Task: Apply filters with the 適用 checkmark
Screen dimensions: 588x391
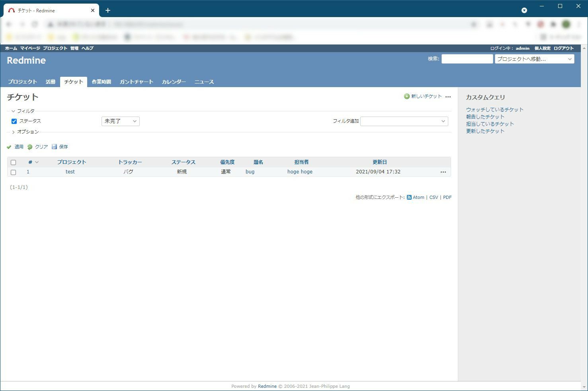Action: [9, 147]
